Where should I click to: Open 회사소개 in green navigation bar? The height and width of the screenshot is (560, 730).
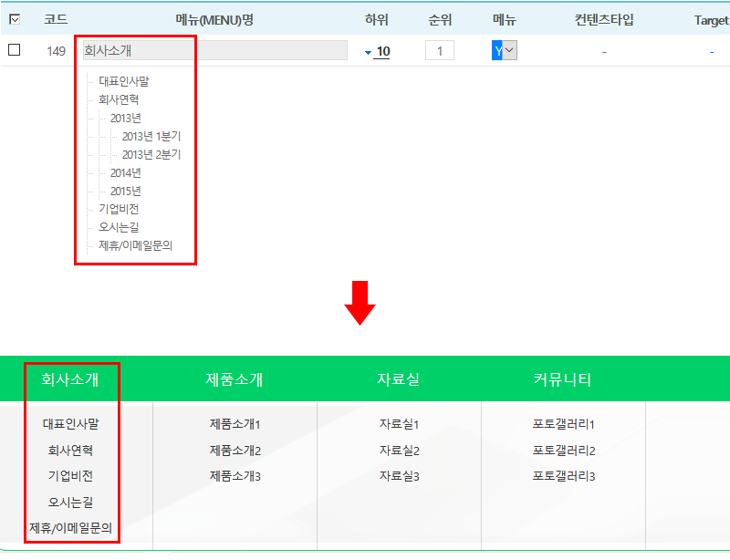tap(70, 379)
